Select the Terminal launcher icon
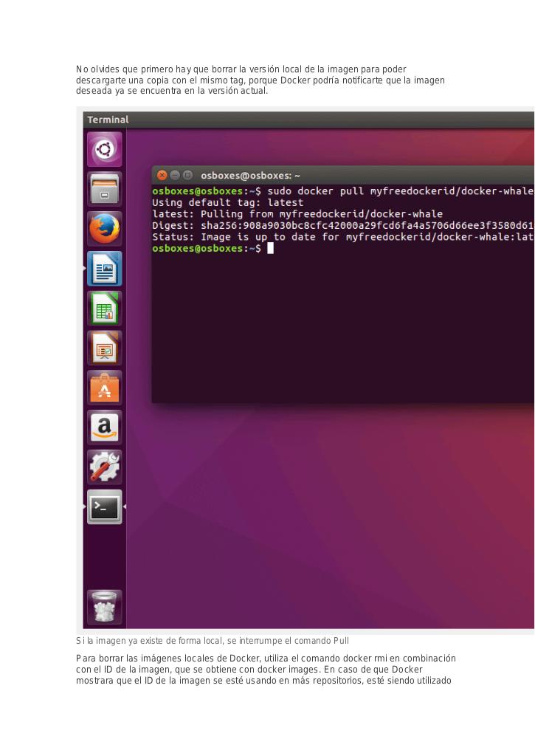 (x=105, y=507)
